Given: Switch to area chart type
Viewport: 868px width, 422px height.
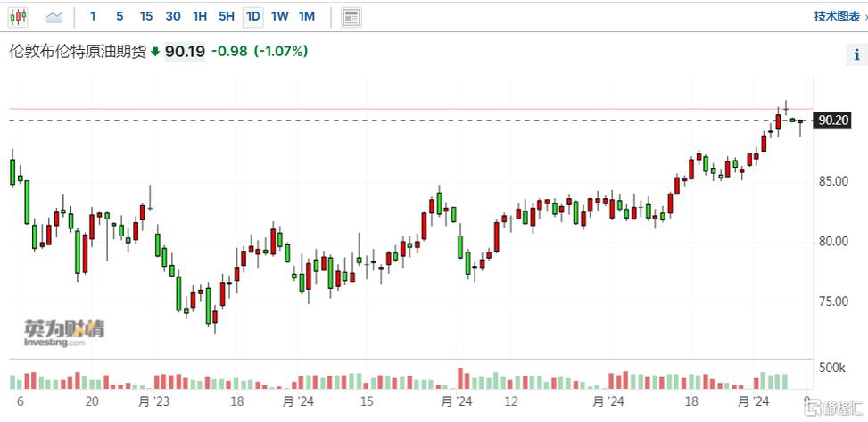Looking at the screenshot, I should click(x=54, y=16).
